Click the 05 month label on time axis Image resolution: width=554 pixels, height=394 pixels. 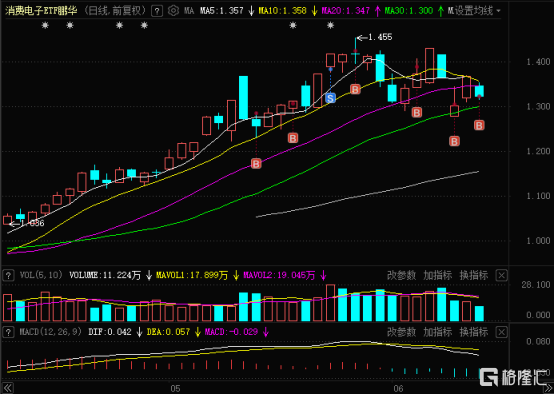point(175,388)
